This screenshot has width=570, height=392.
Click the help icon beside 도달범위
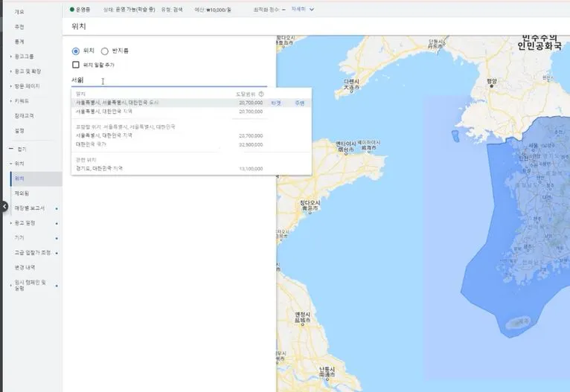point(261,94)
